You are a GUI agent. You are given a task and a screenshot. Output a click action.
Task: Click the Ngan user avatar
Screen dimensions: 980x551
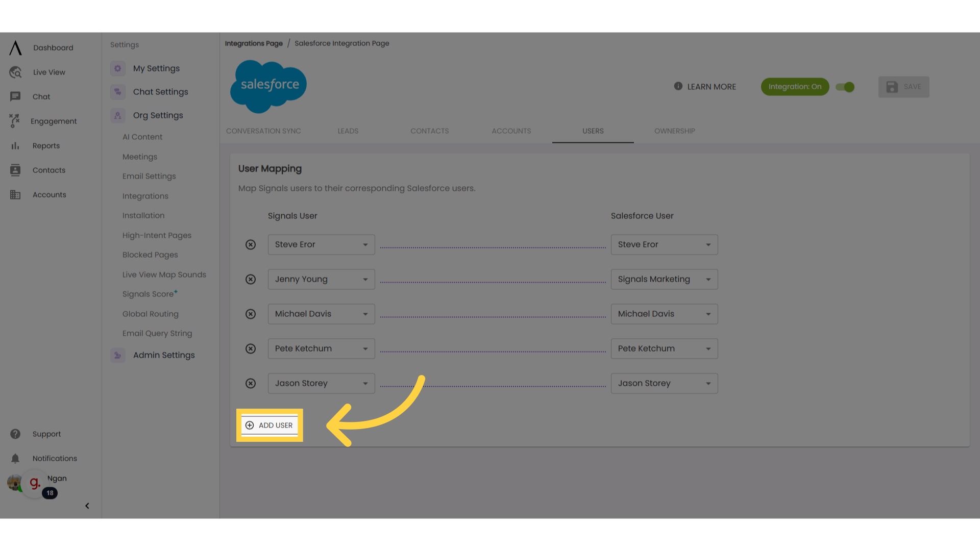click(x=14, y=483)
